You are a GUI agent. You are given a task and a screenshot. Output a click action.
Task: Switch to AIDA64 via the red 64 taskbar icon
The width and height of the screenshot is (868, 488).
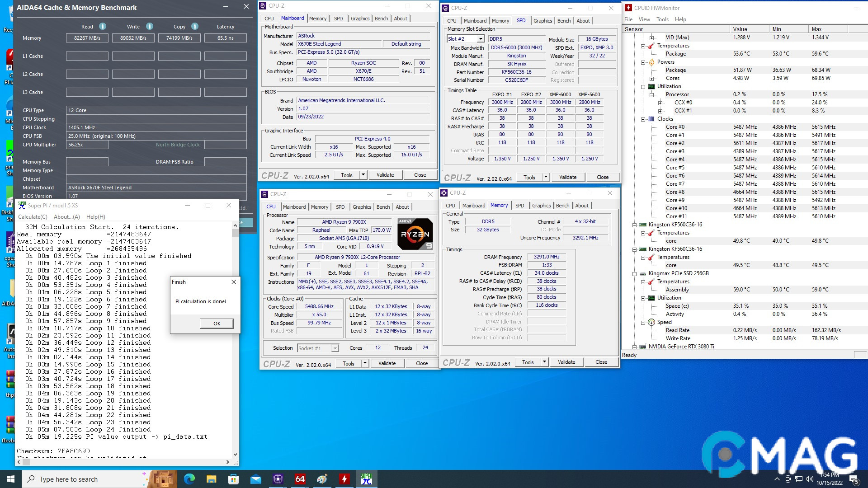(300, 479)
